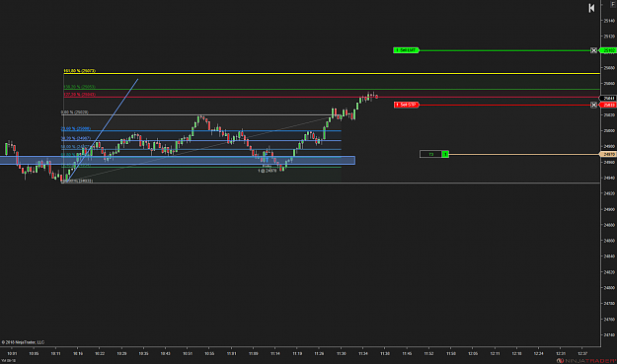Click the instrument label at bottom-left corner
The image size is (617, 364).
[x=8, y=361]
